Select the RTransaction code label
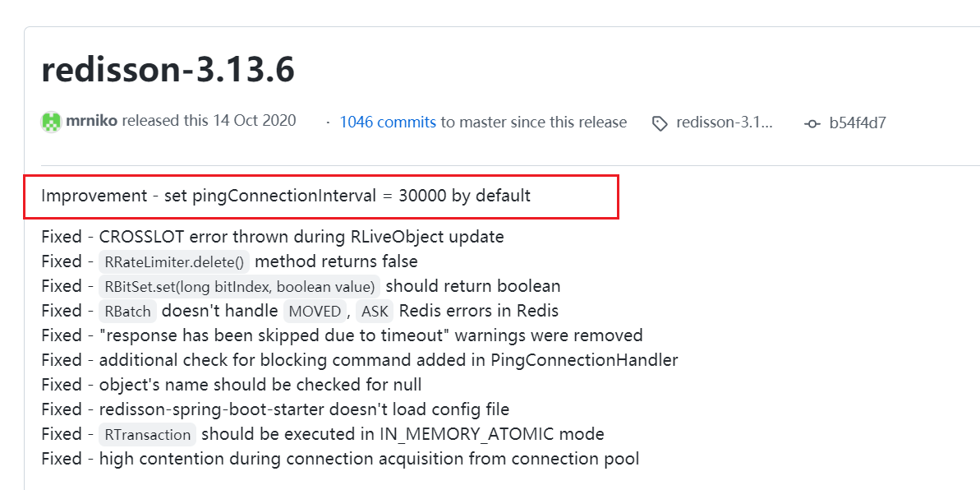The image size is (980, 490). pyautogui.click(x=147, y=434)
